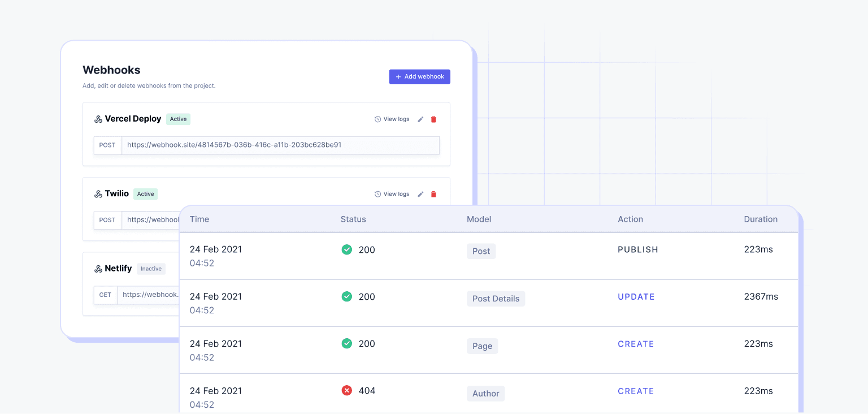Image resolution: width=868 pixels, height=414 pixels.
Task: Click the Status column header
Action: pos(353,219)
